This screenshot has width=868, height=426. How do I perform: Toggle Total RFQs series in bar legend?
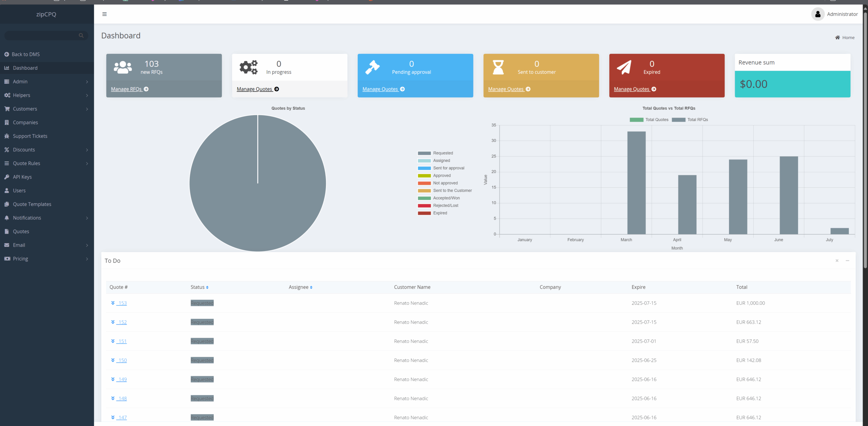[697, 120]
